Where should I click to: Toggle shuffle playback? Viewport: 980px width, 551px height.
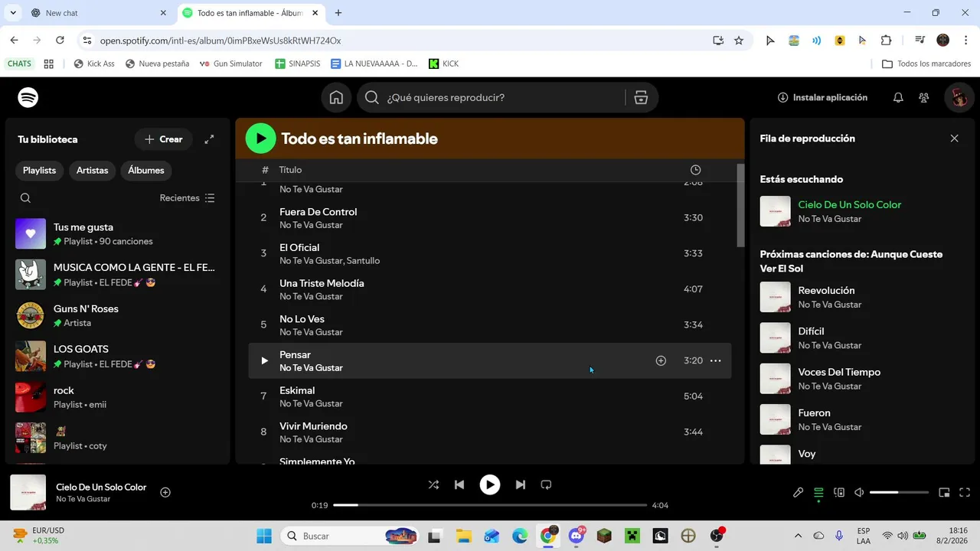point(433,484)
